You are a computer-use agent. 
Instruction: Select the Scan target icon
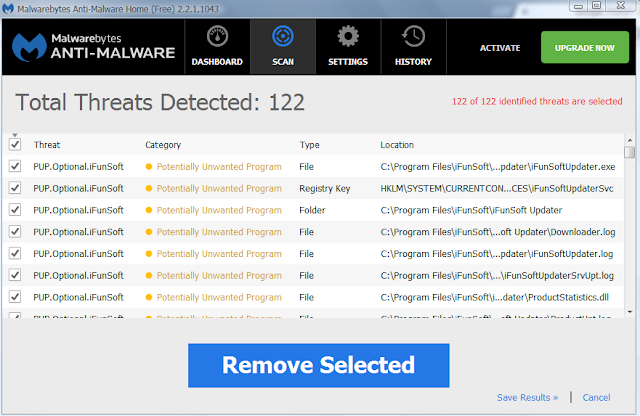pos(283,36)
